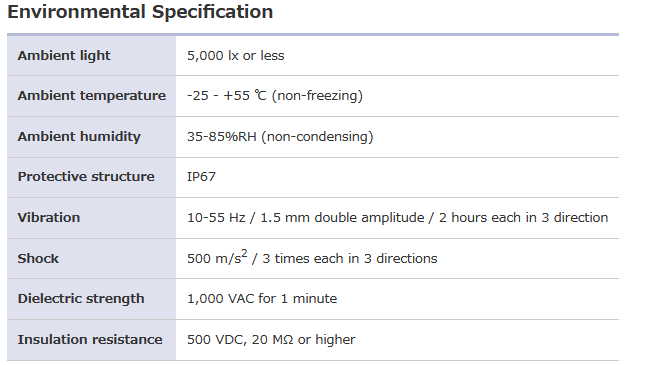This screenshot has width=647, height=365.
Task: Click the Environmental Specification heading
Action: tap(140, 12)
